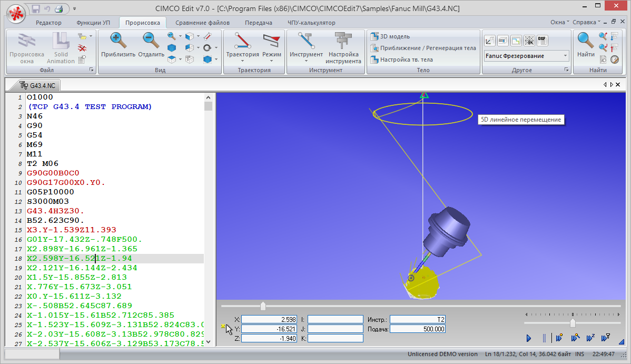
Task: Expand the Режим dropdown arrow
Action: 272,61
